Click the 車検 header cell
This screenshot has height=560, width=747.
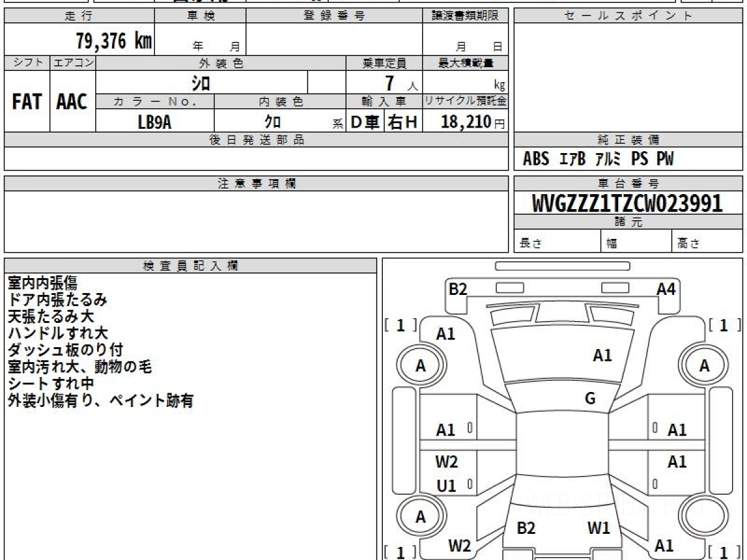[x=200, y=16]
